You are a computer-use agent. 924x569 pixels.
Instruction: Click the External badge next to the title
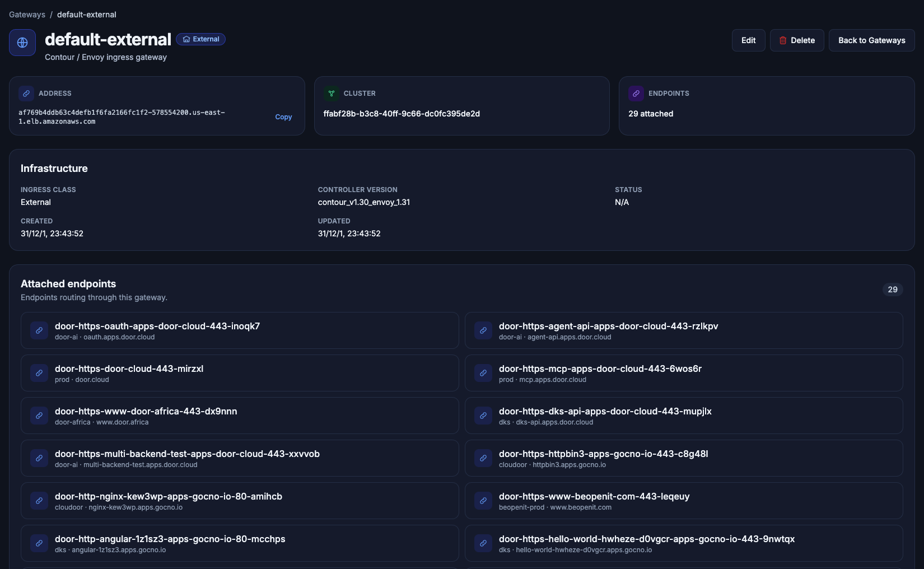coord(201,39)
